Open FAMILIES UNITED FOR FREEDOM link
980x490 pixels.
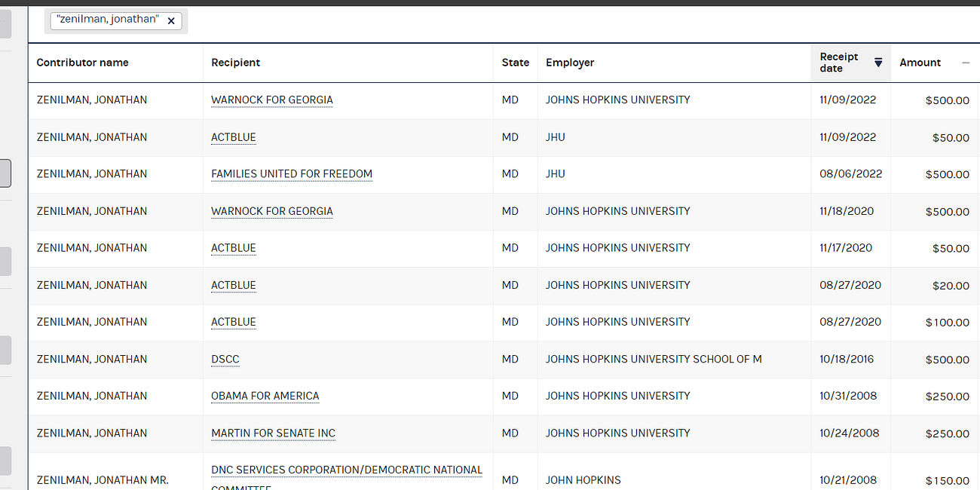click(292, 174)
